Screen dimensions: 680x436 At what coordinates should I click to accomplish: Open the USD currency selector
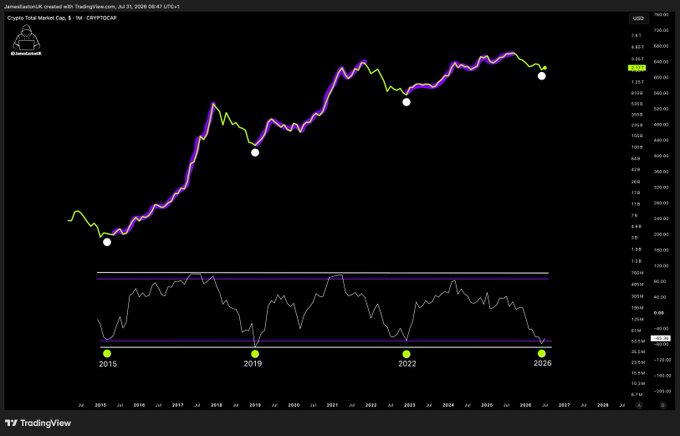tap(638, 18)
